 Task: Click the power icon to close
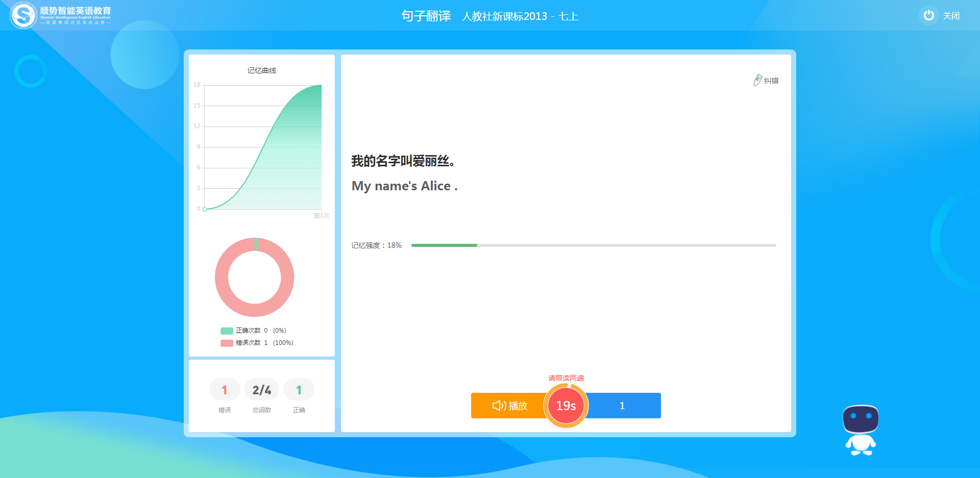pyautogui.click(x=929, y=15)
